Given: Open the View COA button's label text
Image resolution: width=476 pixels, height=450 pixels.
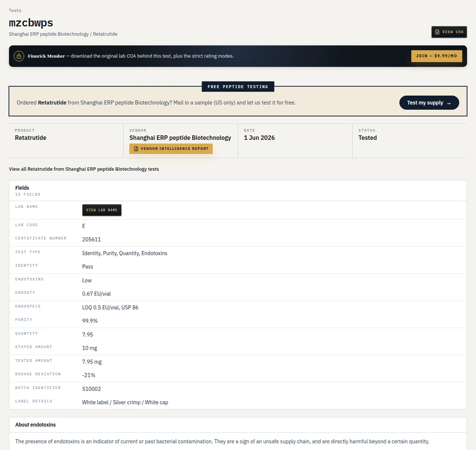Looking at the screenshot, I should (x=453, y=32).
